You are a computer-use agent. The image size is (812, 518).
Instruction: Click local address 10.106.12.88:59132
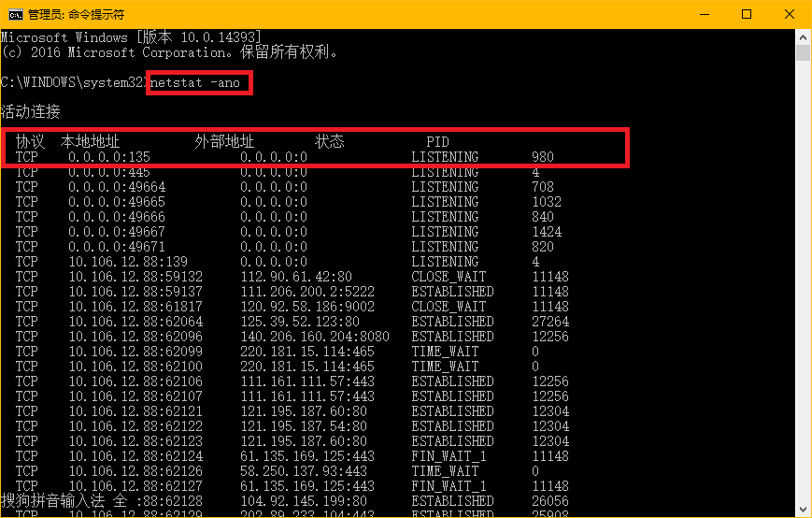pos(135,277)
